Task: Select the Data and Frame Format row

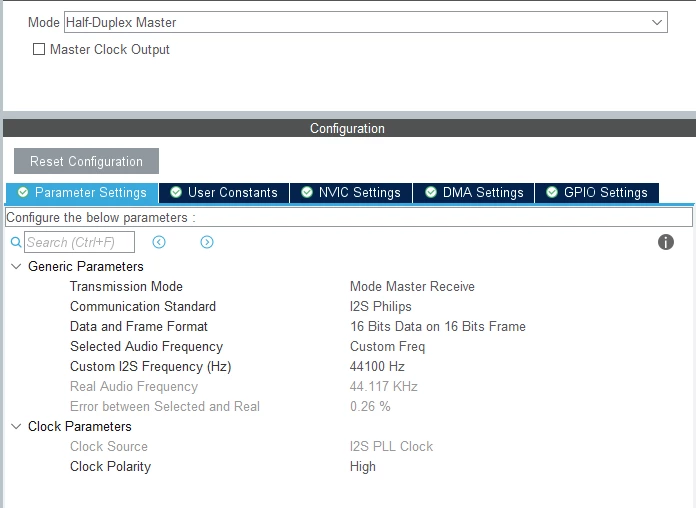Action: click(x=350, y=326)
